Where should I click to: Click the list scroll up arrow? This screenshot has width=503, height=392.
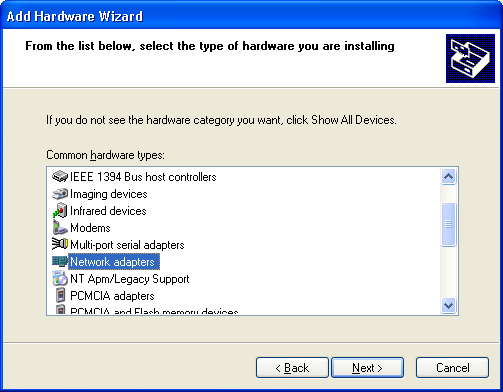(x=448, y=176)
